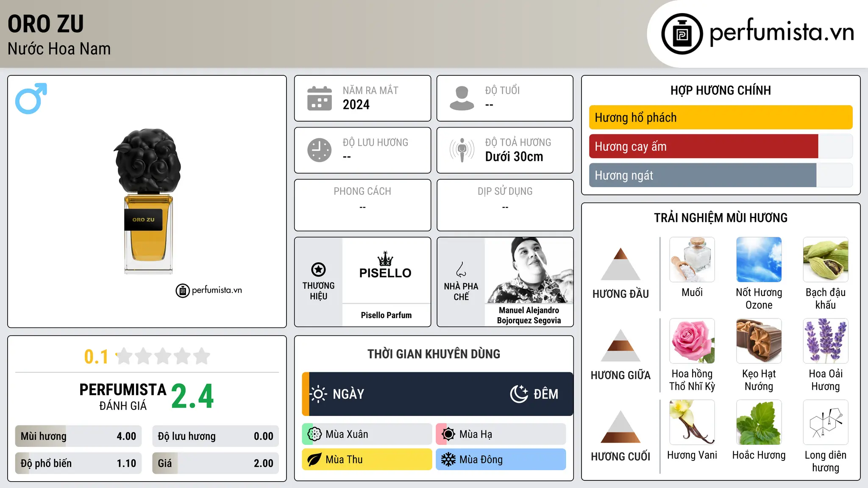868x488 pixels.
Task: Select the Nốt Hương Ozone sky image
Action: pos(759,260)
